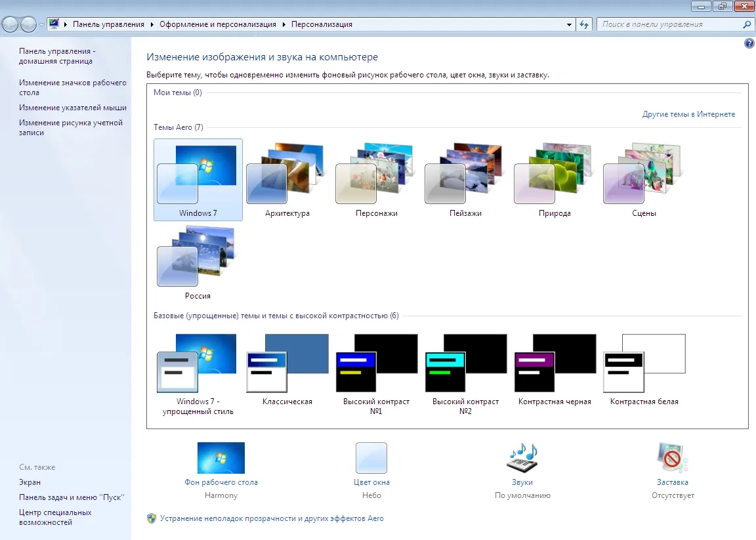Pick the Сцены theme
Viewport: 756px width, 540px height.
tap(644, 180)
